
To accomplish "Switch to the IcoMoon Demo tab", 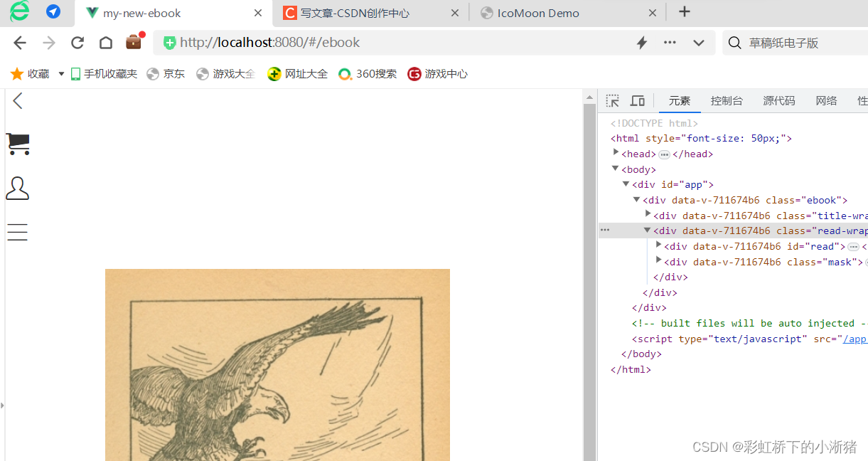I will (567, 13).
